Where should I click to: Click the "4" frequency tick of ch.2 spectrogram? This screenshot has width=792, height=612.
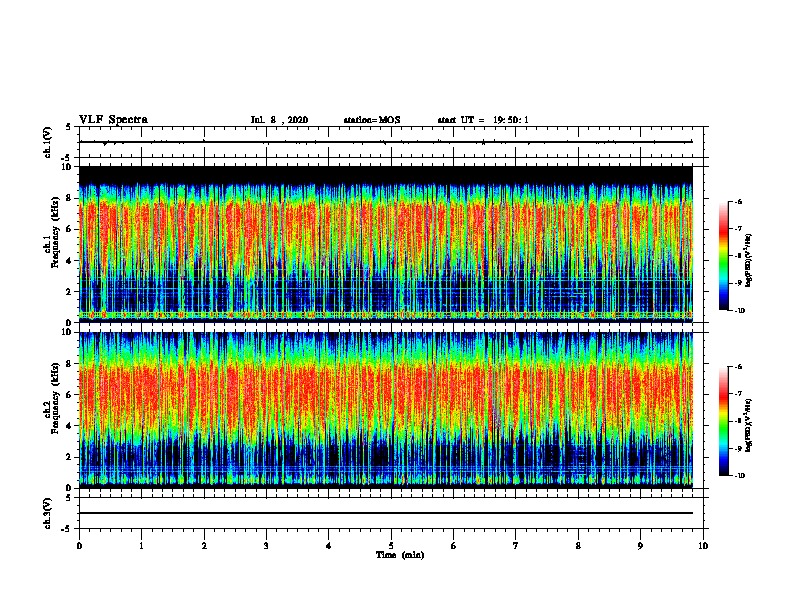click(69, 426)
